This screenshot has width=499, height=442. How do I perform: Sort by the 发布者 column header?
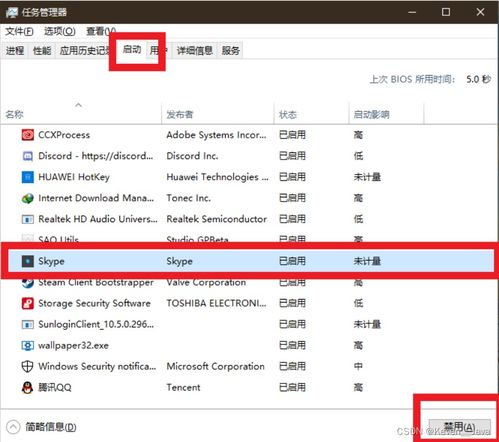tap(180, 114)
